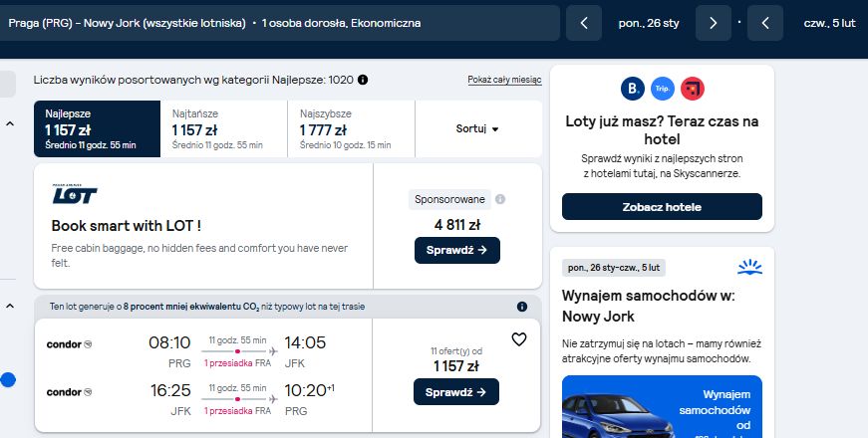The image size is (868, 438).
Task: Click the Booking.com logo icon
Action: tap(632, 89)
